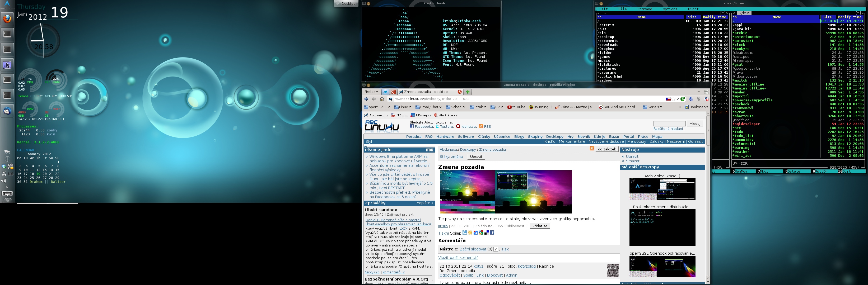Open the Firefox application menu dropdown
Viewport: 868px width, 285px height.
tap(371, 92)
